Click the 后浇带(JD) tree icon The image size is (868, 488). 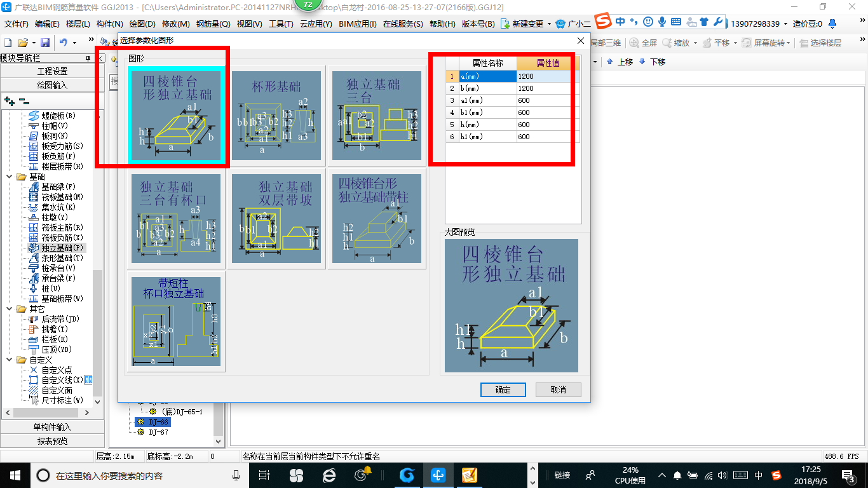tap(34, 319)
